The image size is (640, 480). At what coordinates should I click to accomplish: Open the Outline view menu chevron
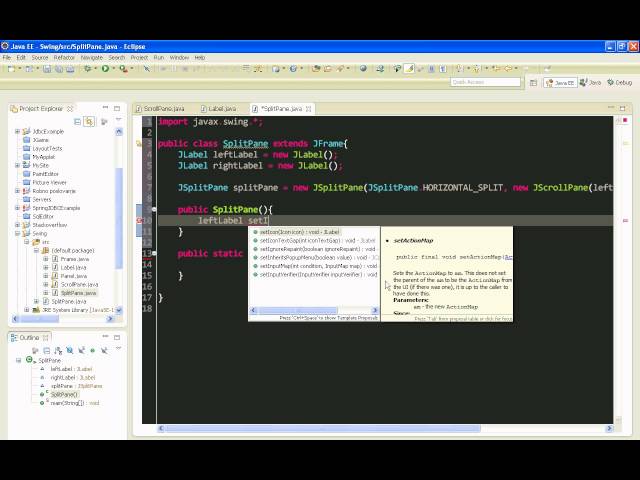click(x=118, y=348)
